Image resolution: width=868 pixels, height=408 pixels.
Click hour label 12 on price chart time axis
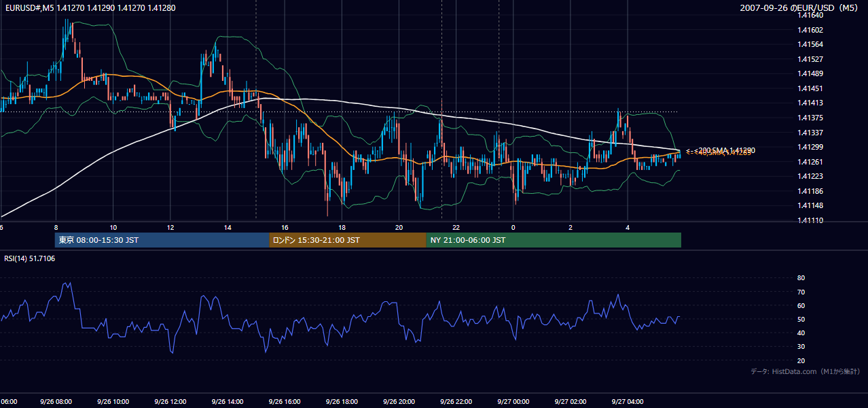click(170, 227)
